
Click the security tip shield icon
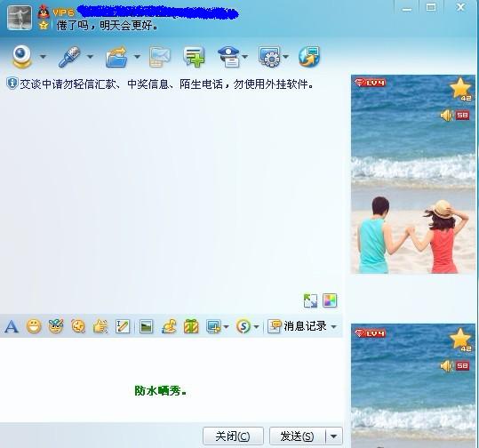pyautogui.click(x=12, y=84)
